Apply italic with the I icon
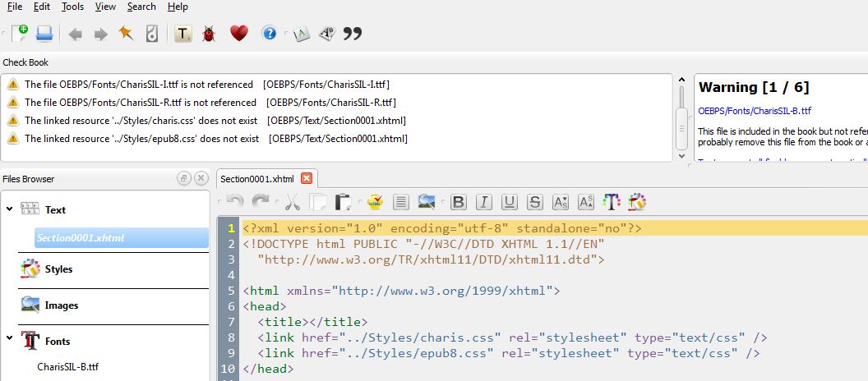 coord(484,202)
